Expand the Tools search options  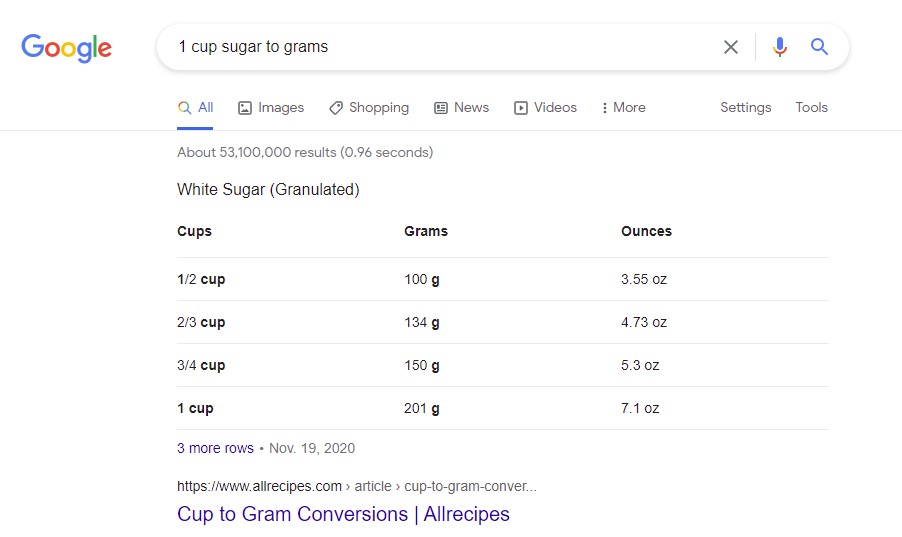click(x=811, y=108)
